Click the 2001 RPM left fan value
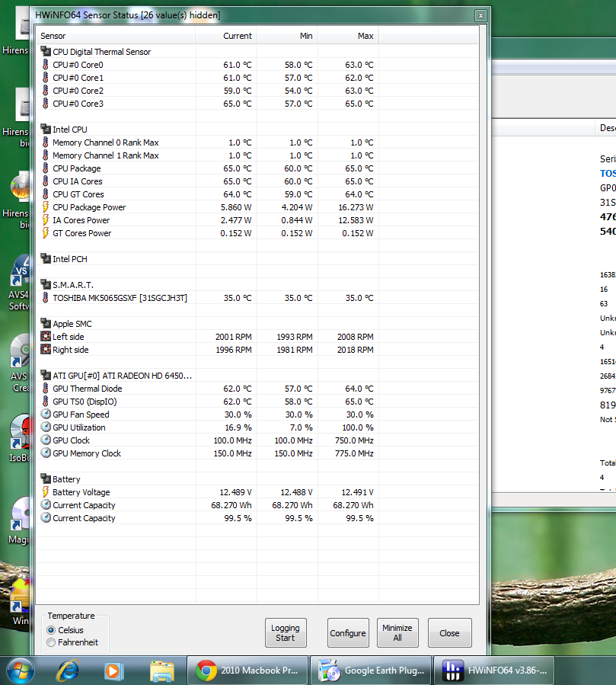This screenshot has height=685, width=616. point(234,337)
